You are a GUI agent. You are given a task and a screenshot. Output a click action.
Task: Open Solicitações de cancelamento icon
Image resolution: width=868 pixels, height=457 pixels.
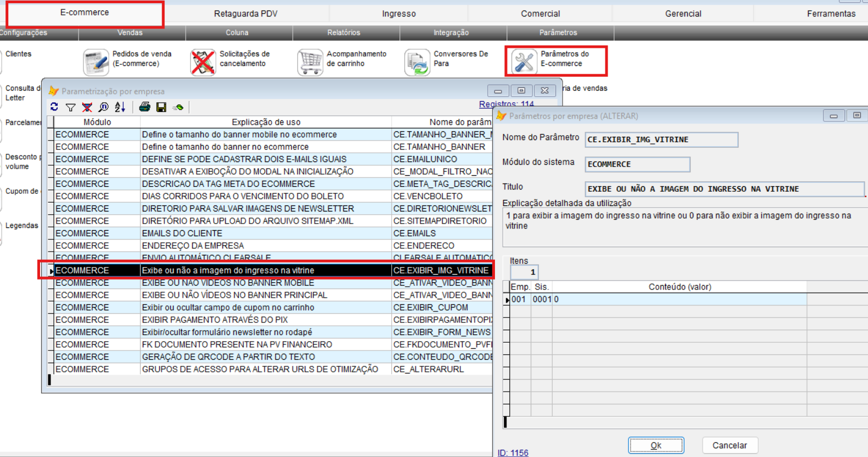[203, 62]
